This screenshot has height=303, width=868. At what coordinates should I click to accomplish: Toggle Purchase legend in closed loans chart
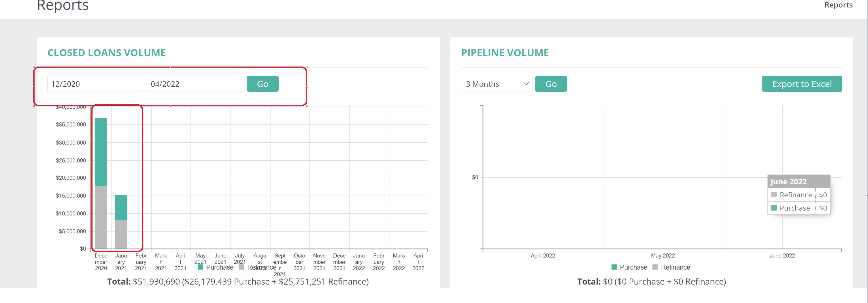tap(216, 267)
